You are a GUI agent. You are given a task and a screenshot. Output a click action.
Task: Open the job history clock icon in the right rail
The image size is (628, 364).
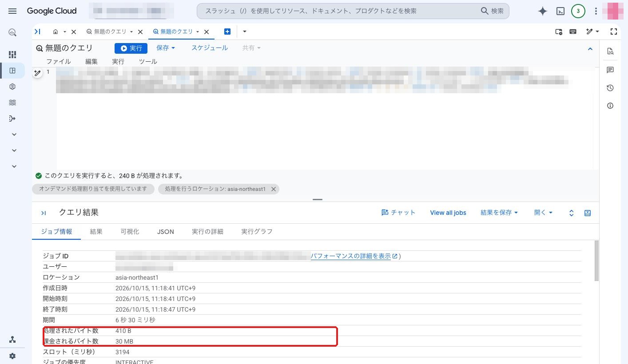[x=610, y=88]
